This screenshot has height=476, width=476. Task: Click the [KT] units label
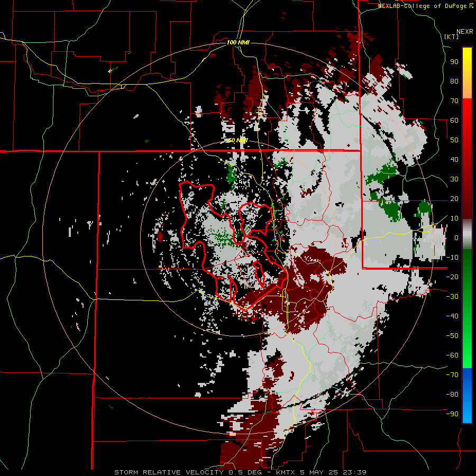pos(452,36)
